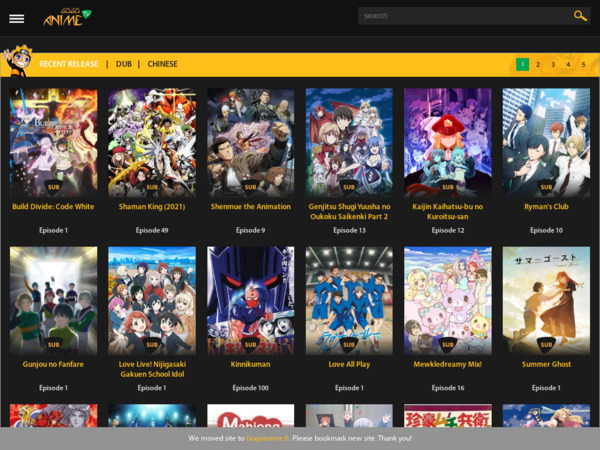Open Shenmue the Animation poster

pos(251,143)
